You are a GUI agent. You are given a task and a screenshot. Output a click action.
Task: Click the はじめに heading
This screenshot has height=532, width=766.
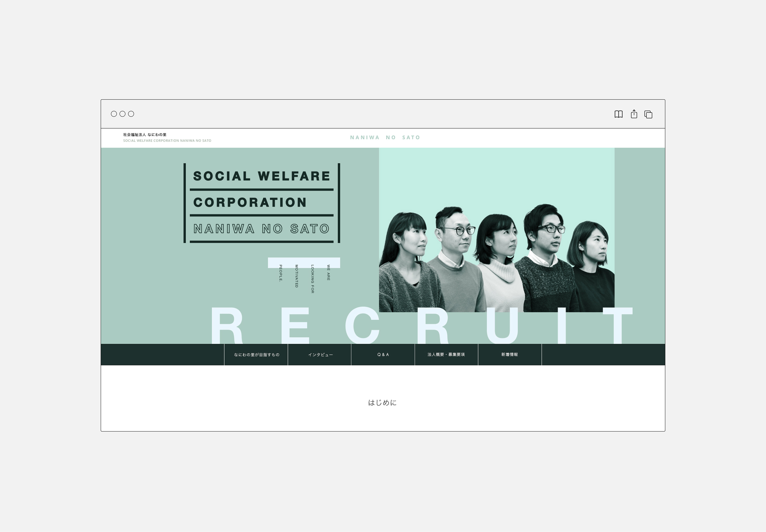(382, 403)
